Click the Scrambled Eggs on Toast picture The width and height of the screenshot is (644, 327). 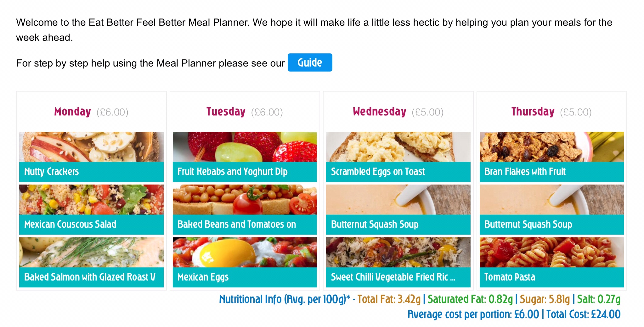(x=398, y=147)
